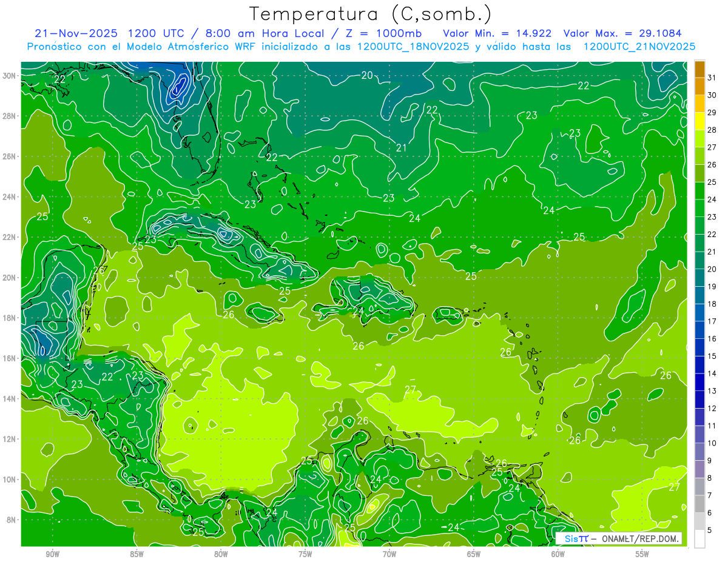This screenshot has height=562, width=728.
Task: Click the title 'Temperatura (C,somb.)'
Action: [x=371, y=14]
